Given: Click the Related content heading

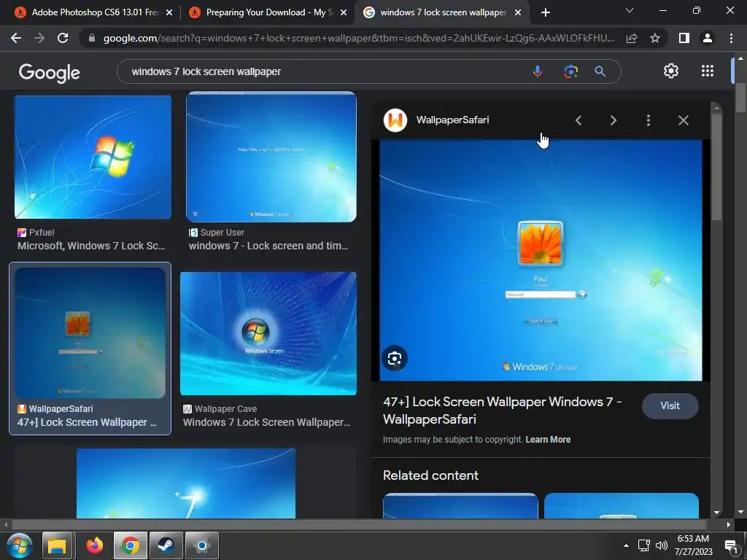Looking at the screenshot, I should 430,475.
